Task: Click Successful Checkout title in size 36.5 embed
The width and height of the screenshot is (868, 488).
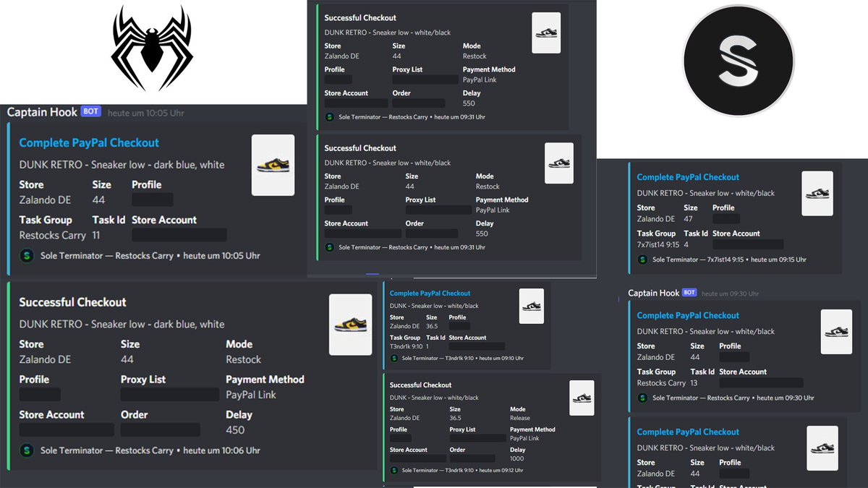Action: coord(420,385)
